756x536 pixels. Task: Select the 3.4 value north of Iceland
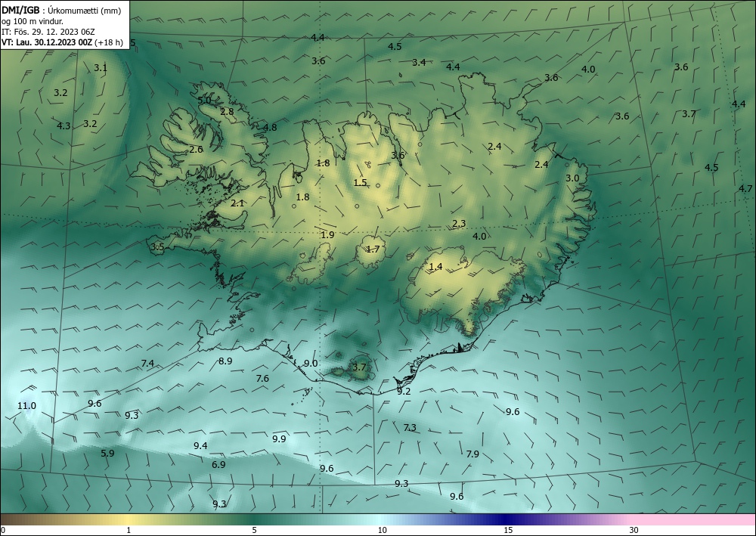tap(419, 62)
